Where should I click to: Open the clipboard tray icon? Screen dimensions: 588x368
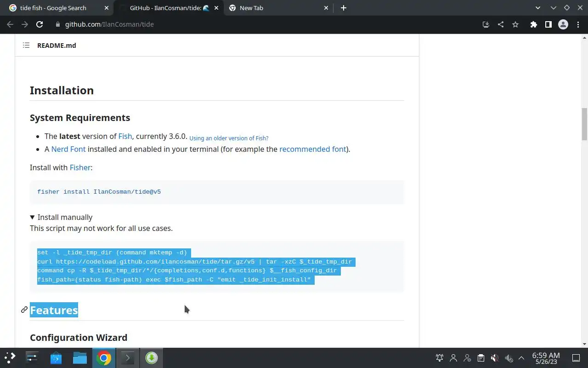(x=481, y=358)
